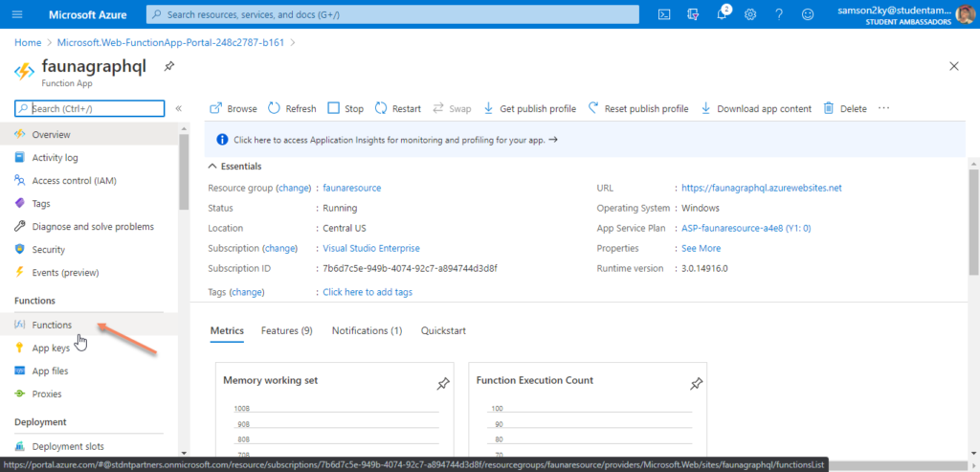980x472 pixels.
Task: Open the Help question mark
Action: pos(779,14)
